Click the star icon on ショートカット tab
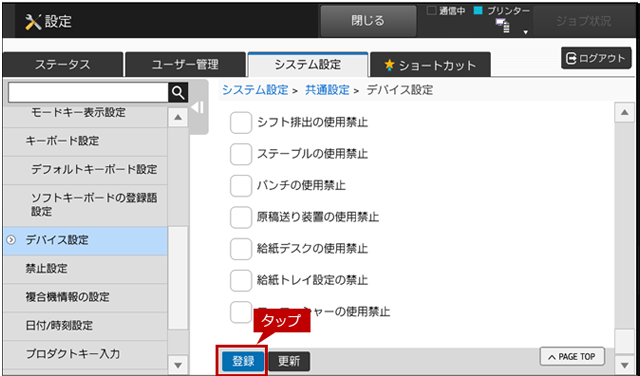Screen dimensions: 640x376 coord(389,65)
